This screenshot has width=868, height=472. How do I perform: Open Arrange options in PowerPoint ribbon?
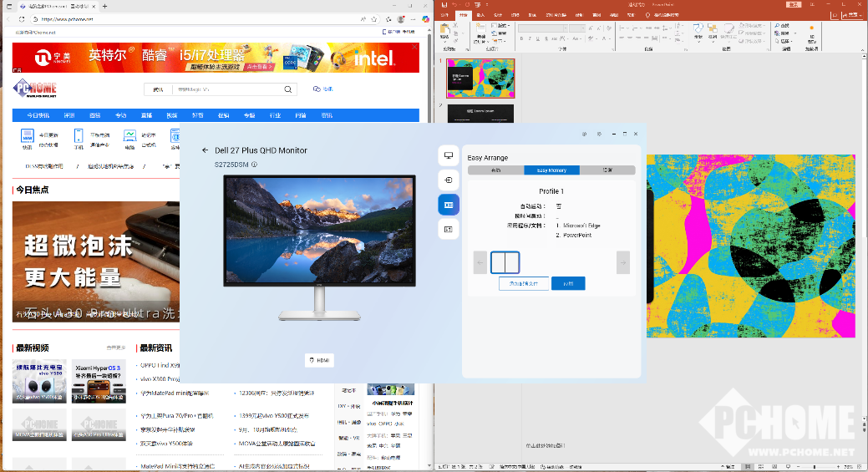(x=713, y=32)
